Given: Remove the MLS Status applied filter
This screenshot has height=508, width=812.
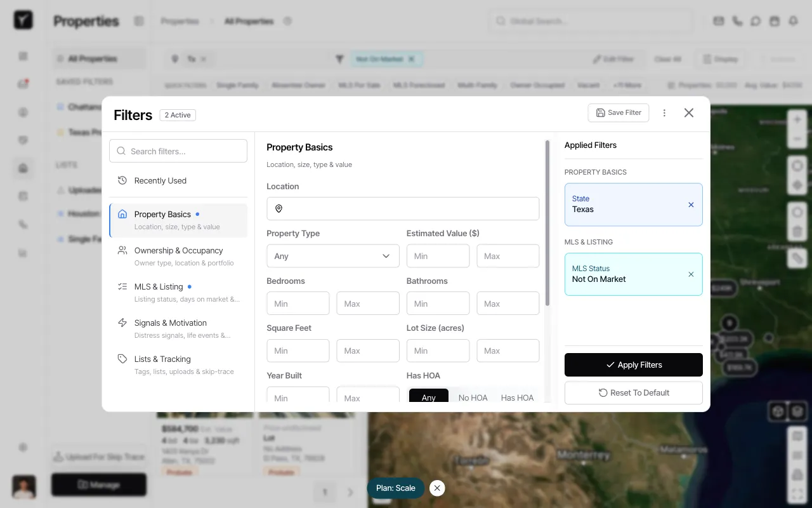Looking at the screenshot, I should click(691, 274).
